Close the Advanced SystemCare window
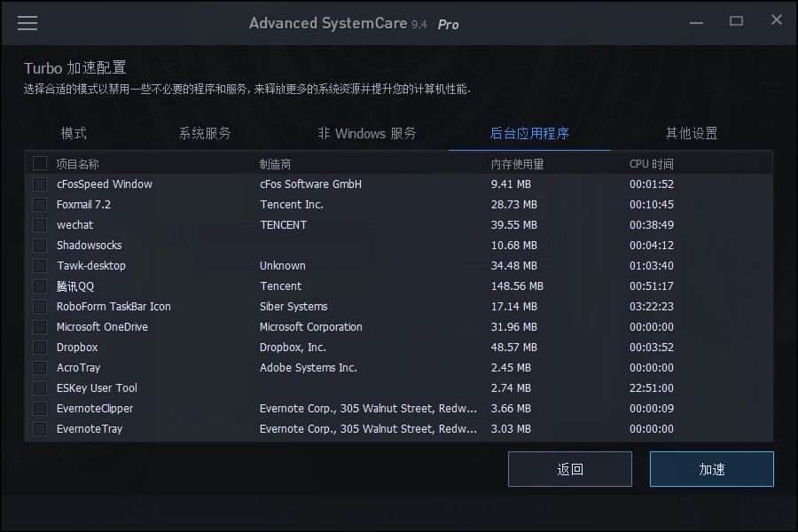This screenshot has width=798, height=532. tap(776, 20)
